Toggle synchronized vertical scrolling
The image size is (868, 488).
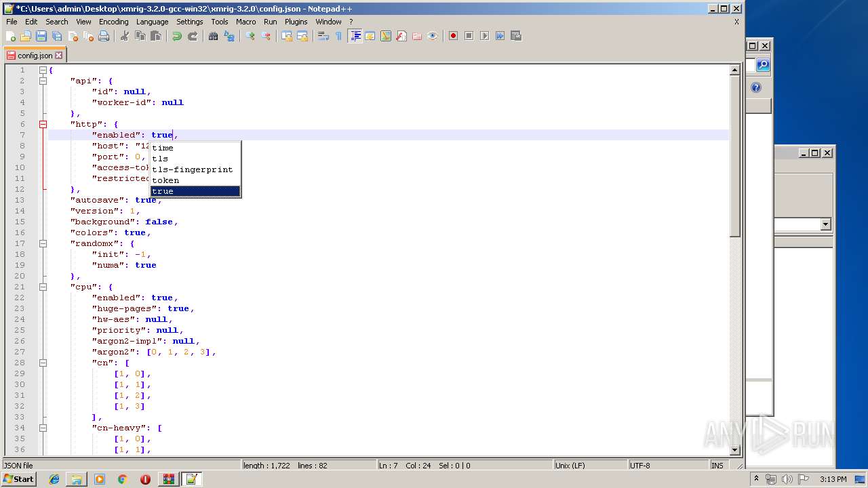287,36
